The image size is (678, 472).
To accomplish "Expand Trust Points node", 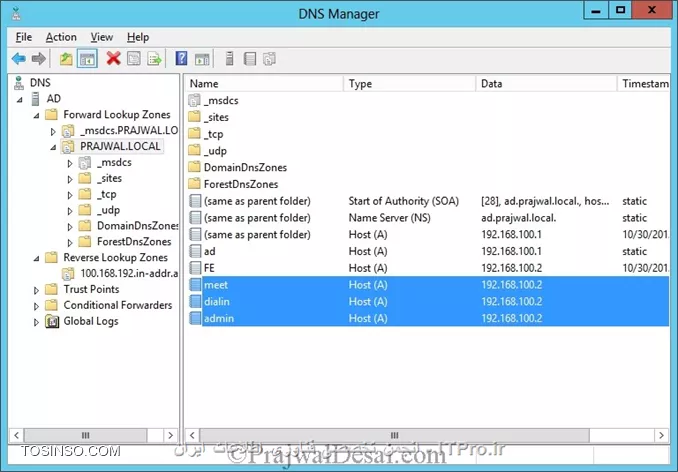I will [x=36, y=290].
